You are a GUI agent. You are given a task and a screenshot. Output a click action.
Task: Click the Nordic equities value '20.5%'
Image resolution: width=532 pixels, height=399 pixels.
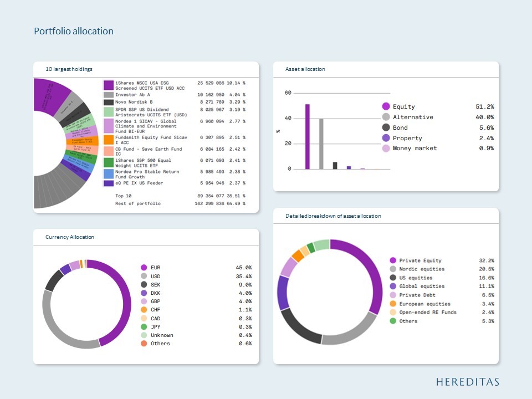(487, 269)
